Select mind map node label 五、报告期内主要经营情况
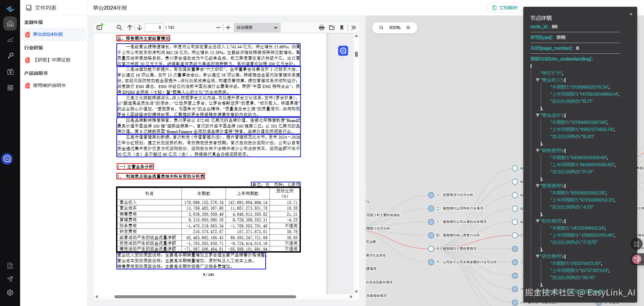The image size is (644, 306). click(456, 249)
